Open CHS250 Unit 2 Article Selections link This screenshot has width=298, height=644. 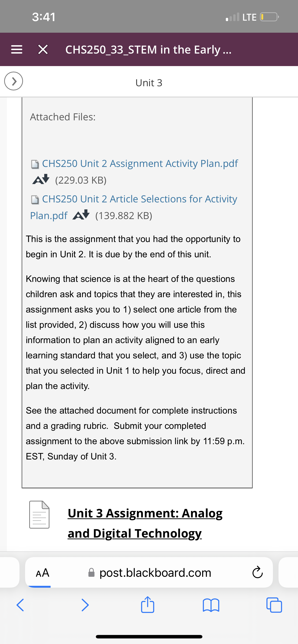[x=134, y=207]
